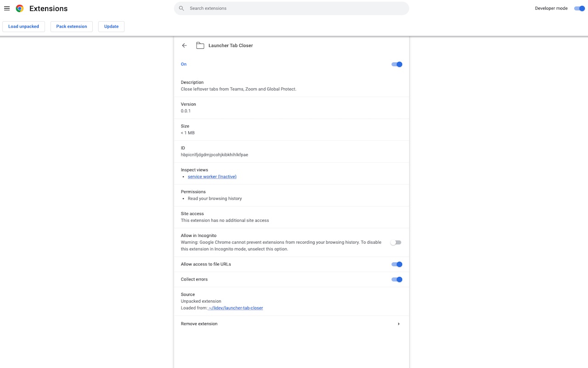Enable Allow in Incognito
The width and height of the screenshot is (588, 368).
tap(396, 242)
